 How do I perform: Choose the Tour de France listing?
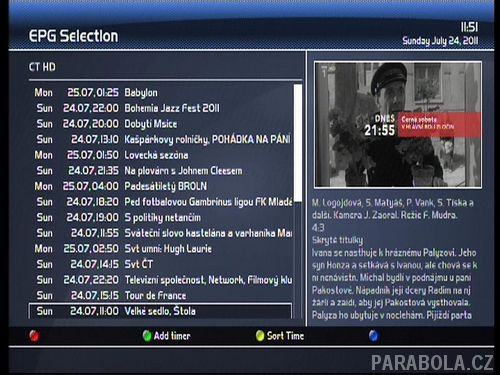[x=161, y=295]
